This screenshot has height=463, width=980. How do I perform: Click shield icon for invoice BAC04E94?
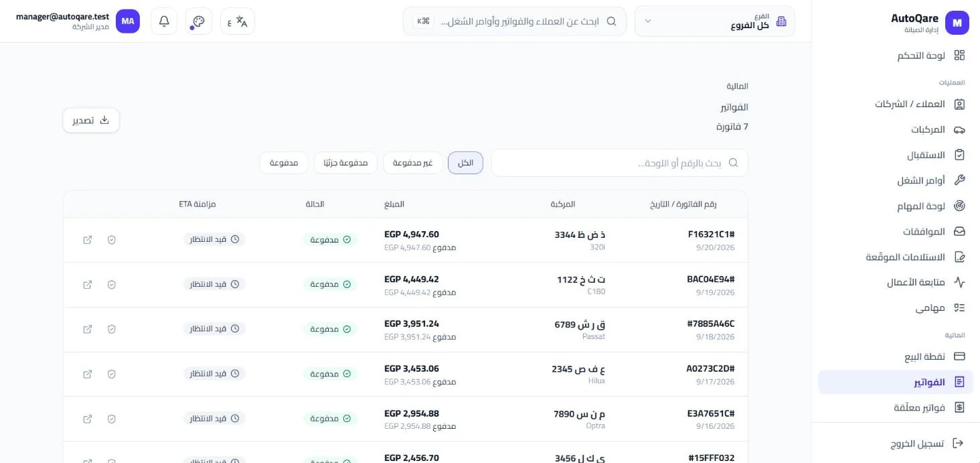click(x=112, y=285)
